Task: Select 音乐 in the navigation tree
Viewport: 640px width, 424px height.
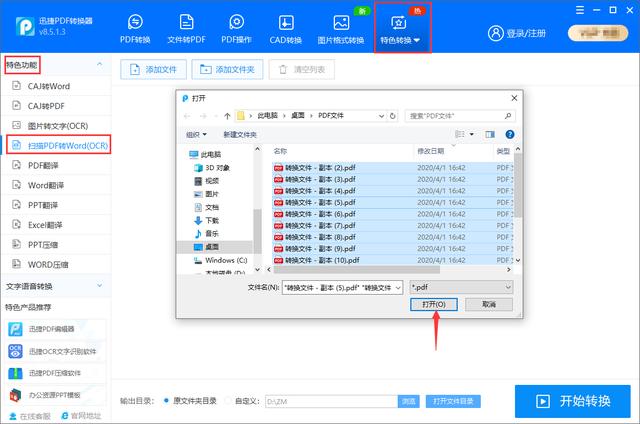Action: point(207,233)
